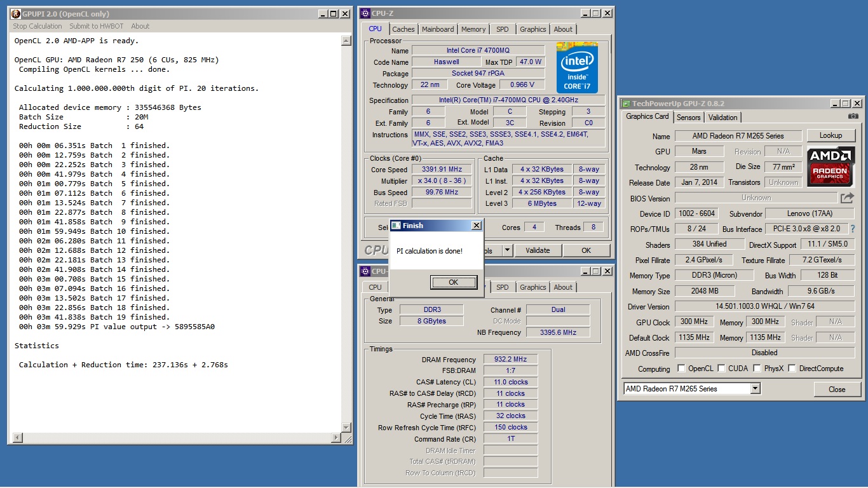Click the CAS# Latency value 11.0 clocks
Image resolution: width=868 pixels, height=488 pixels.
click(510, 383)
